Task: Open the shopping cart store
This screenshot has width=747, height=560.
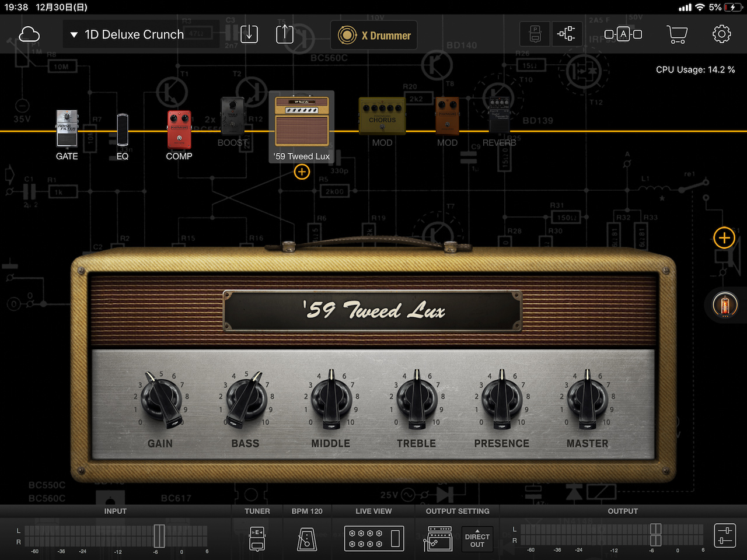Action: (x=677, y=34)
